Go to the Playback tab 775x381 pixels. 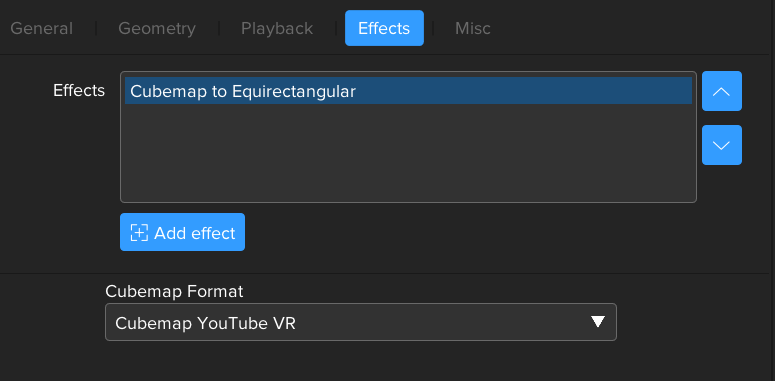[277, 28]
